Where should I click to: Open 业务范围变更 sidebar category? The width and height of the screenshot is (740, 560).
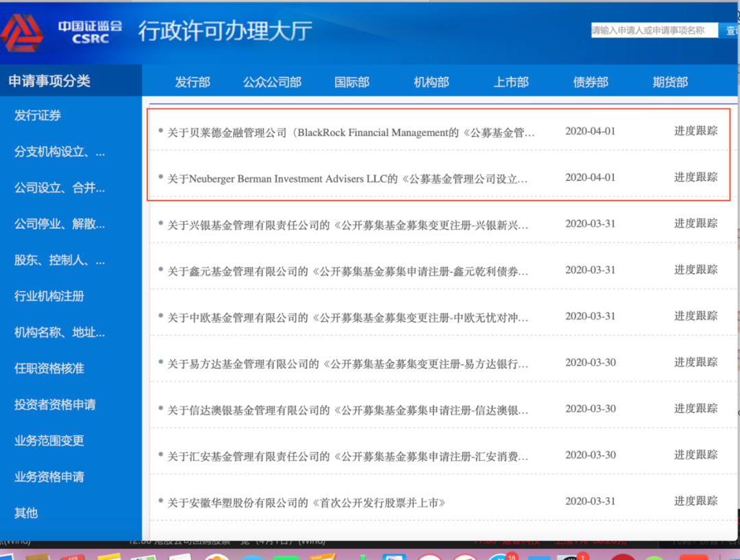[x=49, y=441]
